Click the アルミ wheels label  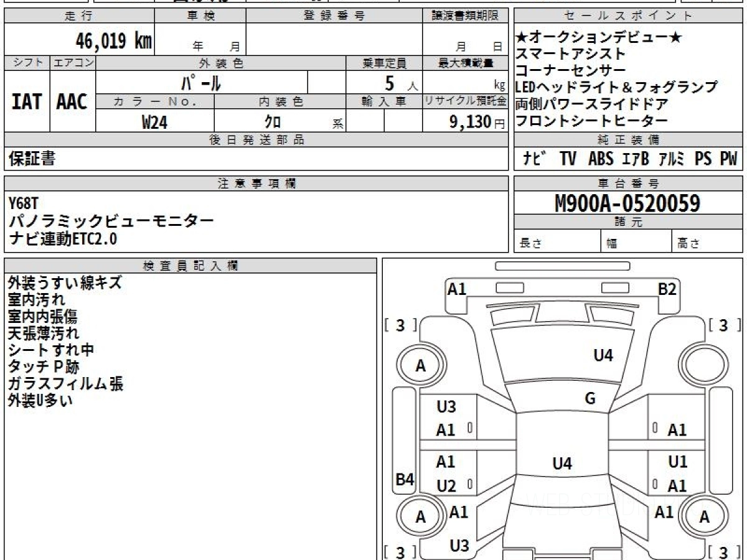[x=672, y=159]
